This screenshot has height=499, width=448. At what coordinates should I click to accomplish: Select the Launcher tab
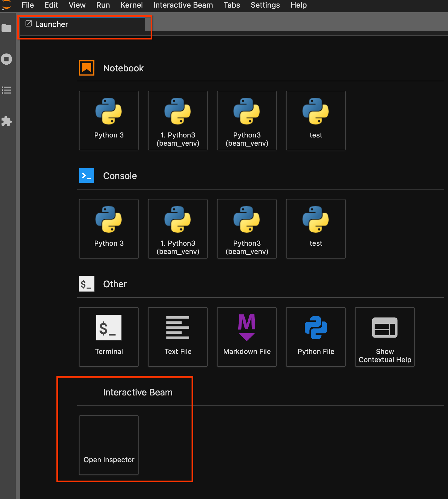pyautogui.click(x=51, y=24)
